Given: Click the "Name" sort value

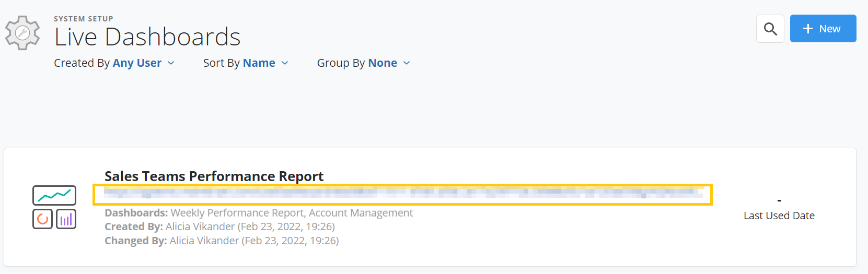Looking at the screenshot, I should 259,63.
